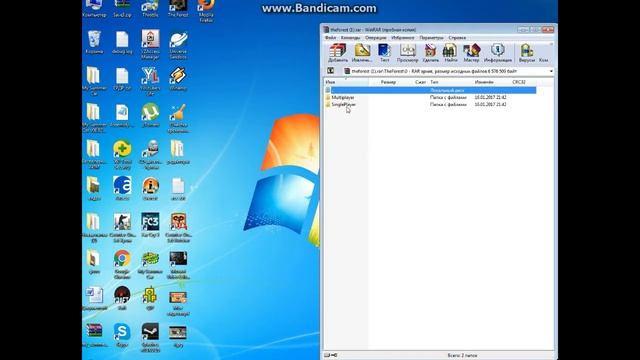640x360 pixels.
Task: Sort file list by Размер column
Action: click(x=388, y=82)
